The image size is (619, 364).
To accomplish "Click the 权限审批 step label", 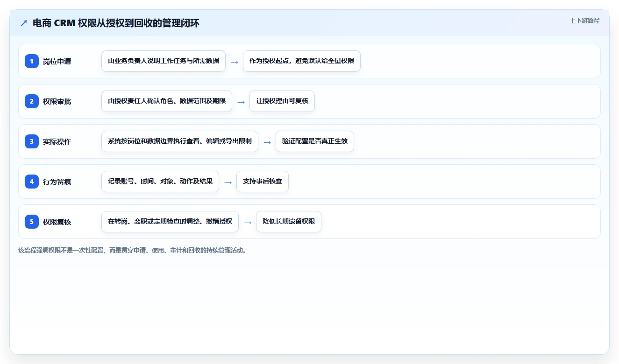I will [x=57, y=101].
